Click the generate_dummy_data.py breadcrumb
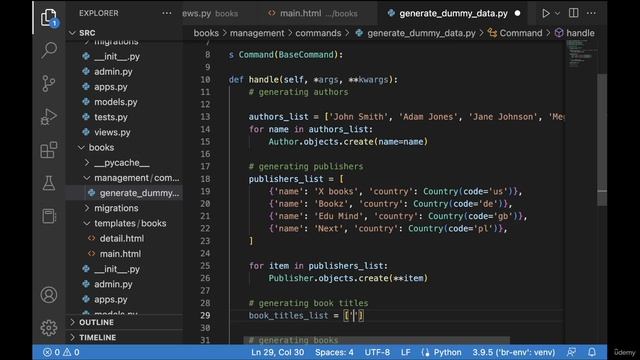640x360 pixels. (x=415, y=33)
